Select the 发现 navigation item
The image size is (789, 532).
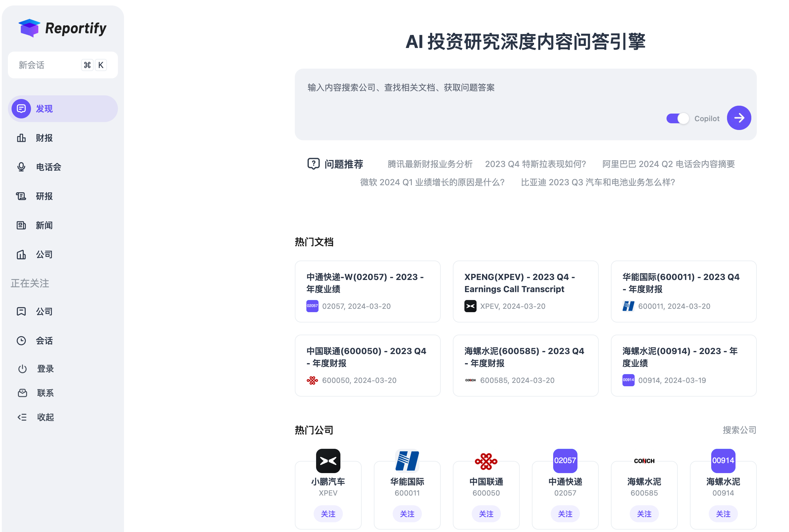pos(44,109)
